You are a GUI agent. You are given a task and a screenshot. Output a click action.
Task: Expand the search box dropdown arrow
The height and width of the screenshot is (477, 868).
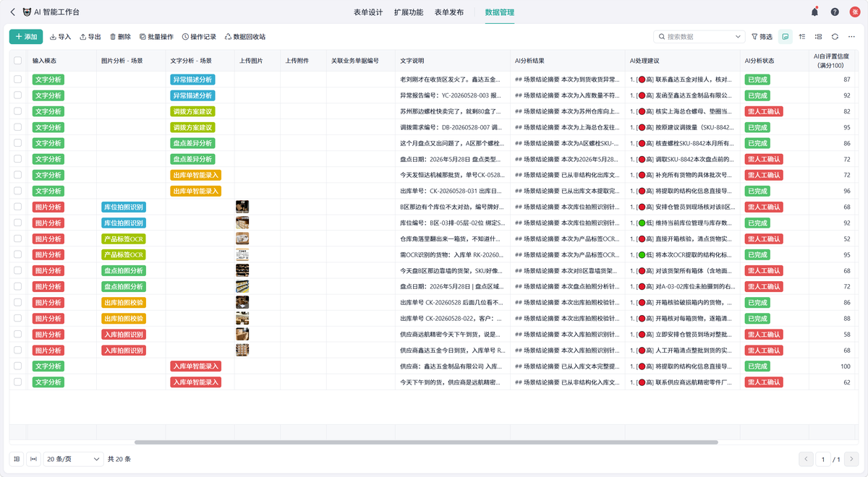(x=738, y=37)
